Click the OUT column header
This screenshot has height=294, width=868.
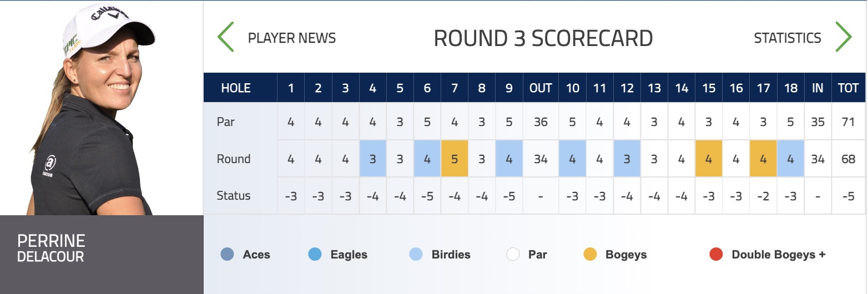click(541, 88)
